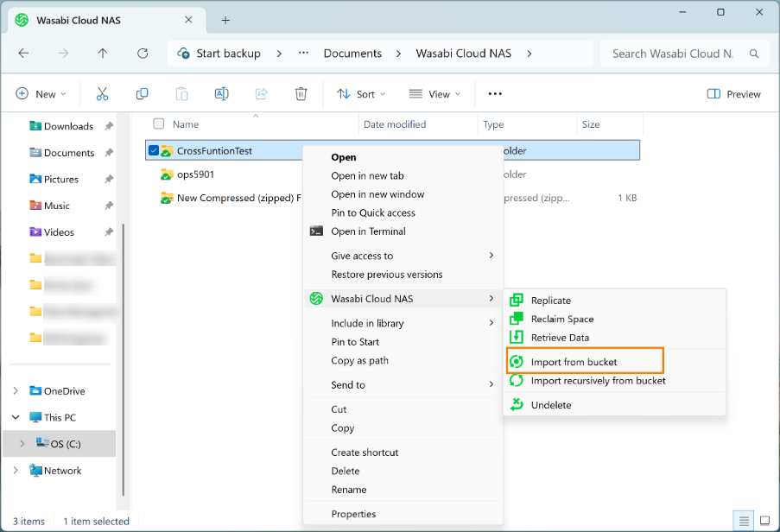Toggle the Preview pane button
The image size is (780, 532).
(x=733, y=94)
